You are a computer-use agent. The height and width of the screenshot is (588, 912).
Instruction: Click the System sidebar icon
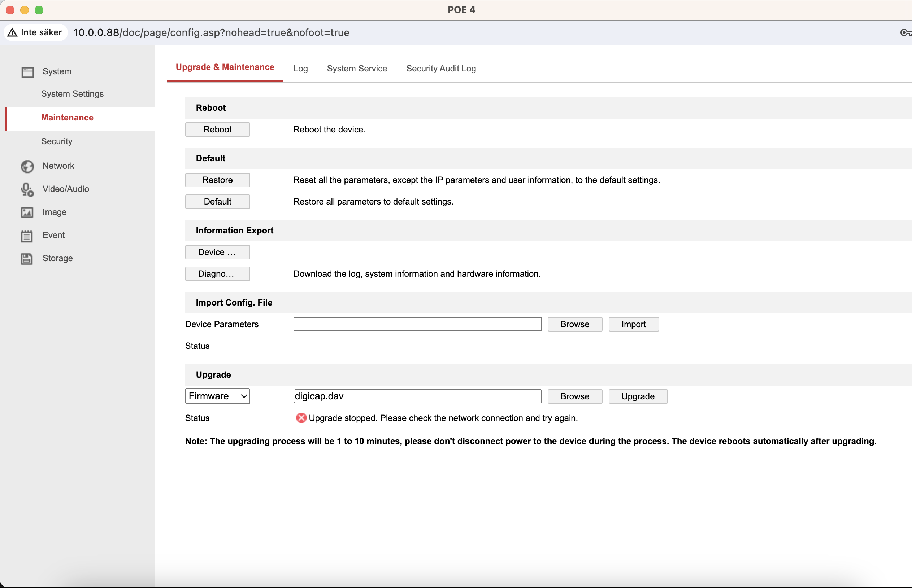pos(27,71)
